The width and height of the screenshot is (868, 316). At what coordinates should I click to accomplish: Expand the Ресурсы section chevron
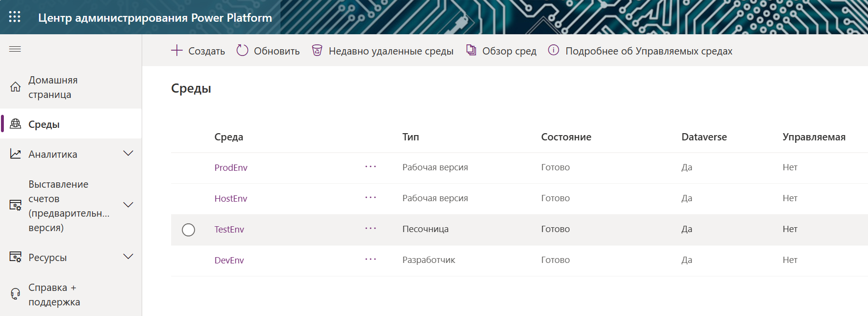pyautogui.click(x=128, y=257)
